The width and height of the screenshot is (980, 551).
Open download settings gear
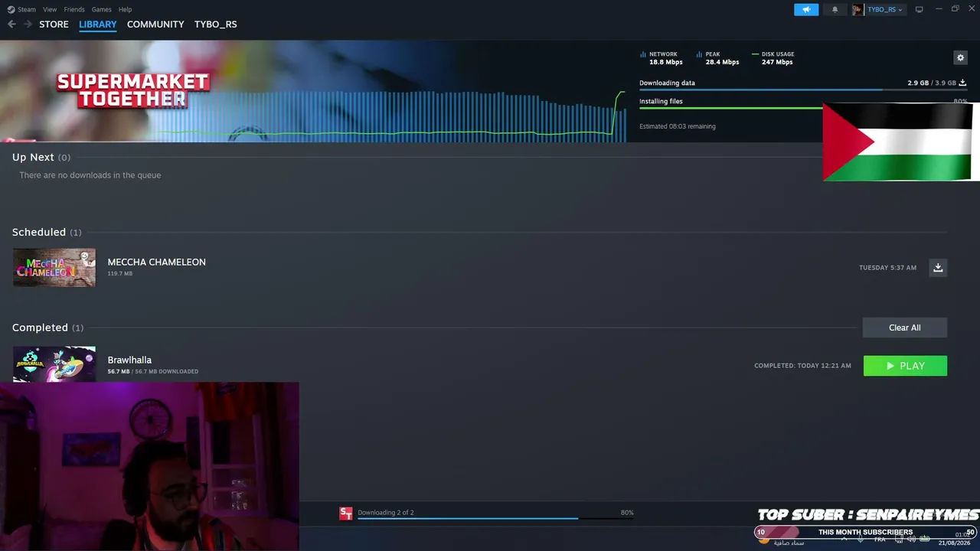(x=960, y=57)
